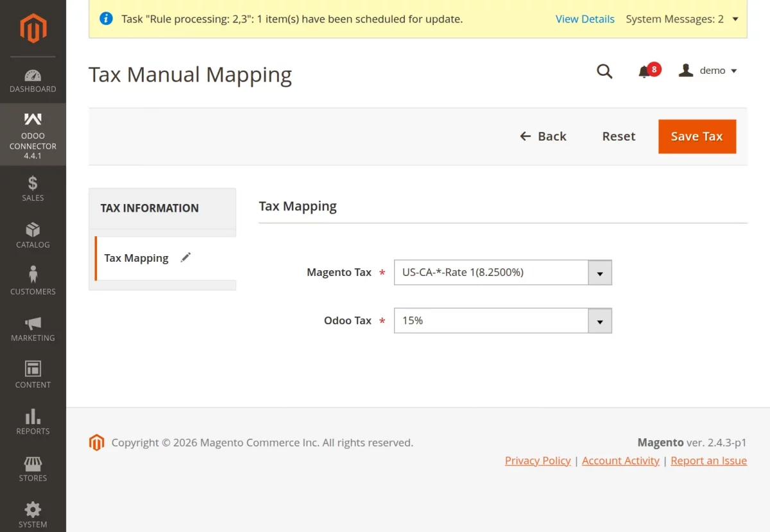Open the Odoo Tax select dropdown
770x532 pixels.
click(x=502, y=320)
